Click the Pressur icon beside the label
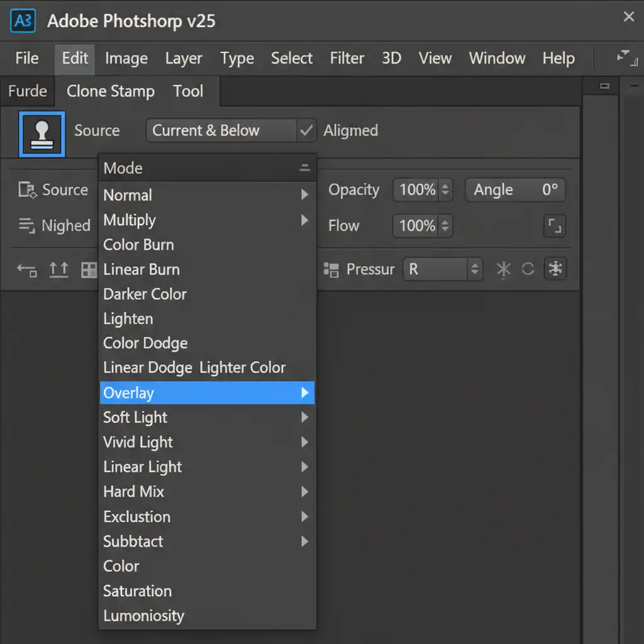This screenshot has width=644, height=644. (x=331, y=270)
